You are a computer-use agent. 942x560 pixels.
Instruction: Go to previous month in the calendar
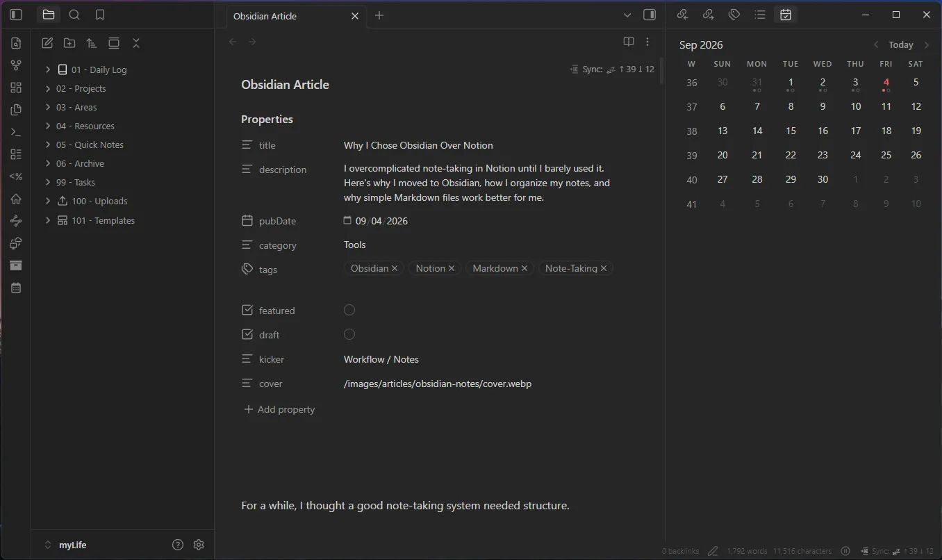click(x=876, y=44)
